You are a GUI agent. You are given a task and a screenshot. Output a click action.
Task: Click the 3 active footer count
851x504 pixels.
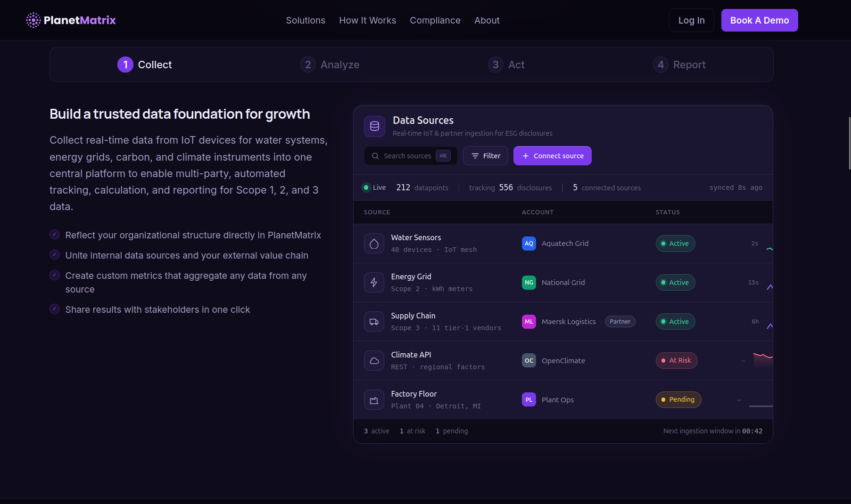(377, 431)
